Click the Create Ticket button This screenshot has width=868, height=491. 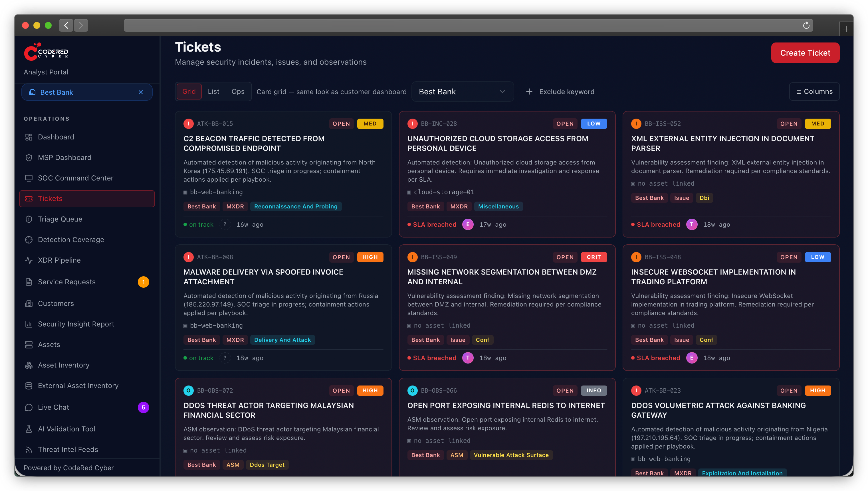point(805,52)
